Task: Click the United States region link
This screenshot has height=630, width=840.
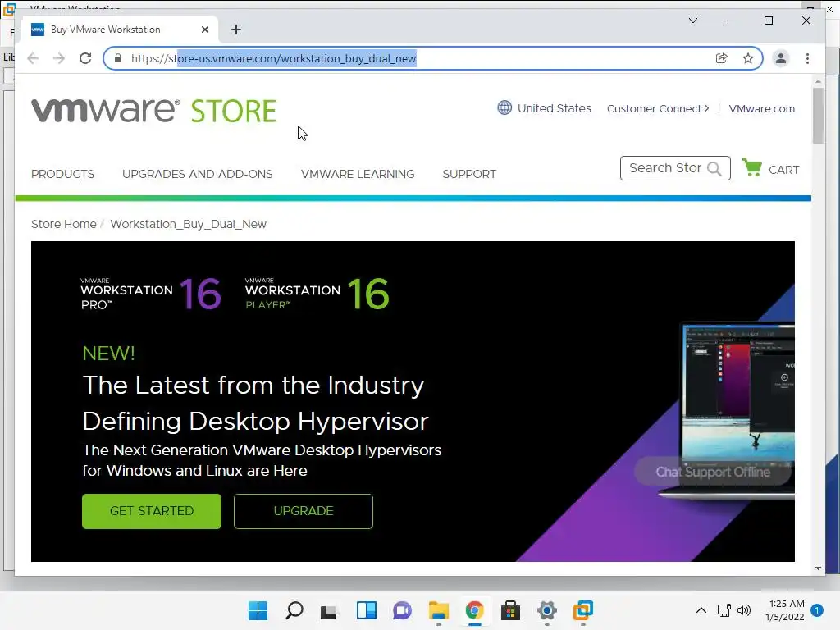Action: [x=554, y=108]
